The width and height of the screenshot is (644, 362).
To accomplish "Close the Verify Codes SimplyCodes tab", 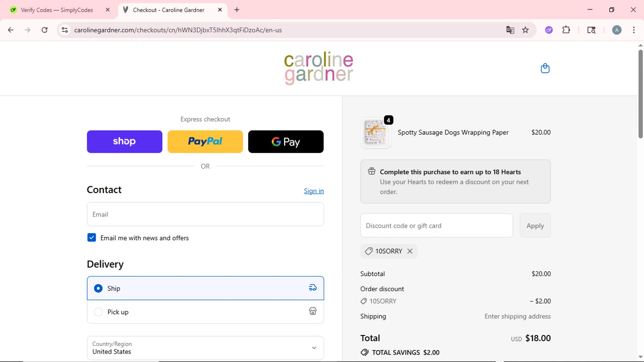I will coord(108,10).
